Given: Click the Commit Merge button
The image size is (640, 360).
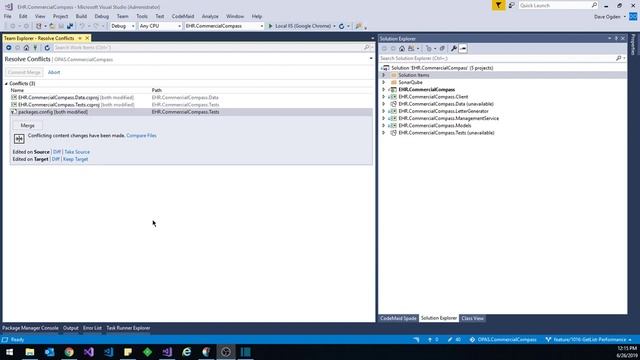Looking at the screenshot, I should click(x=24, y=72).
